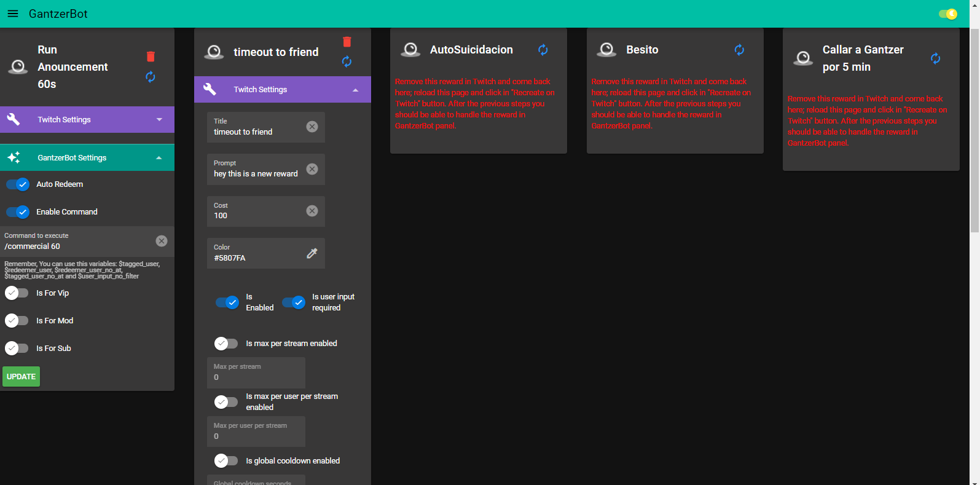
Task: Click the wrench icon in expanded Twitch Settings
Action: 210,89
